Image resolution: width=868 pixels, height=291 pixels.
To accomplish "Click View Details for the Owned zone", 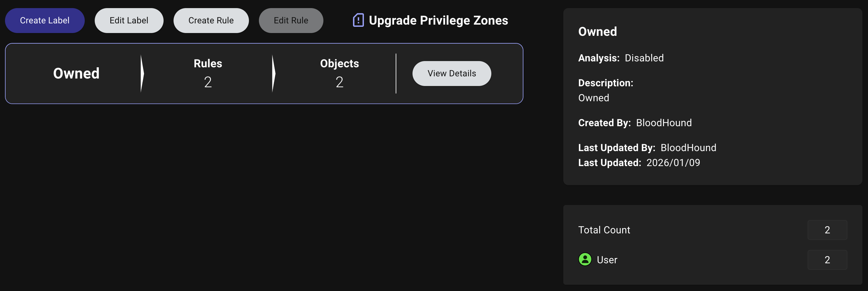I will (x=451, y=73).
